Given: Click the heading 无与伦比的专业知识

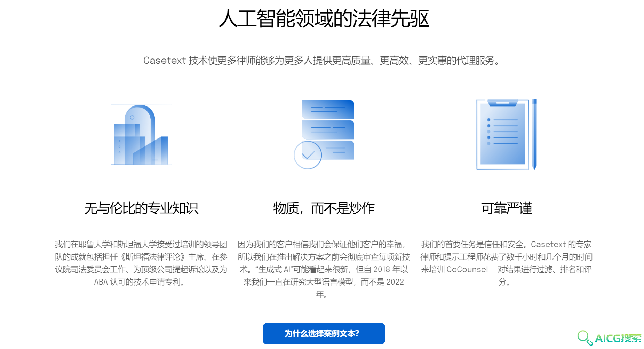Looking at the screenshot, I should tap(141, 208).
